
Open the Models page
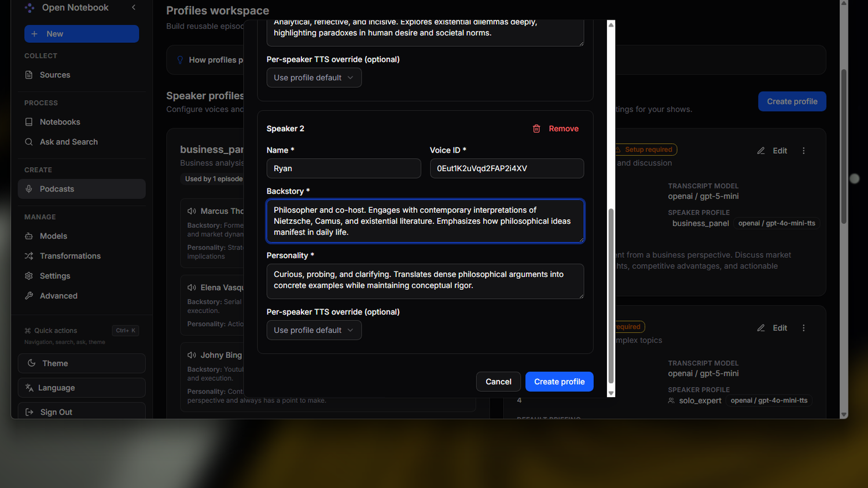coord(82,236)
